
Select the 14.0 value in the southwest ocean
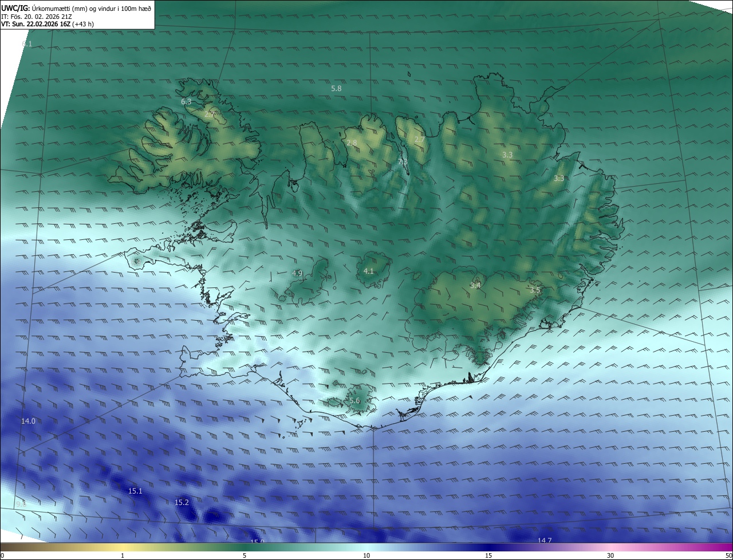28,421
